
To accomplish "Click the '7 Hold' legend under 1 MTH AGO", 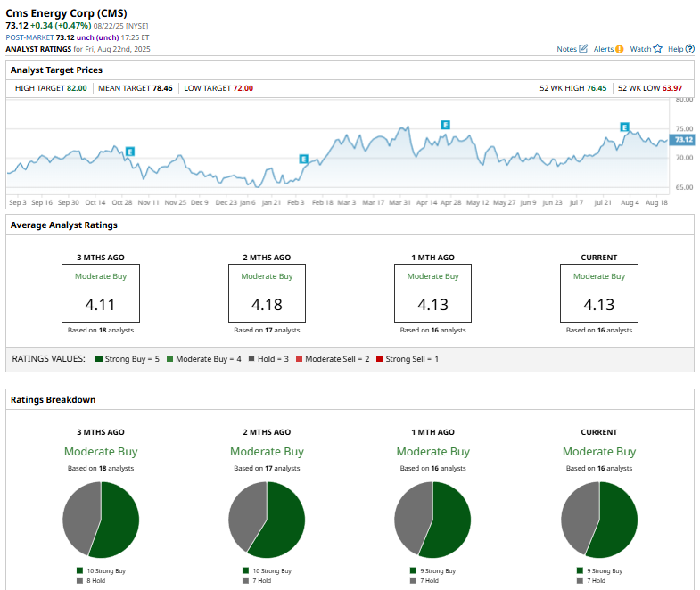I will point(424,580).
